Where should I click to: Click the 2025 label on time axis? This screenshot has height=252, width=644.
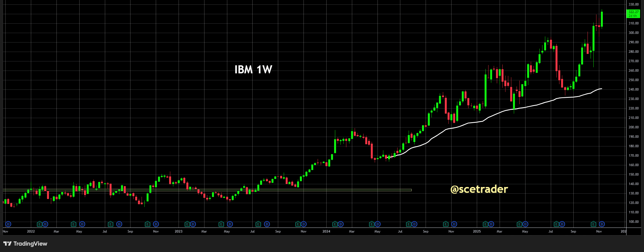[x=477, y=231]
